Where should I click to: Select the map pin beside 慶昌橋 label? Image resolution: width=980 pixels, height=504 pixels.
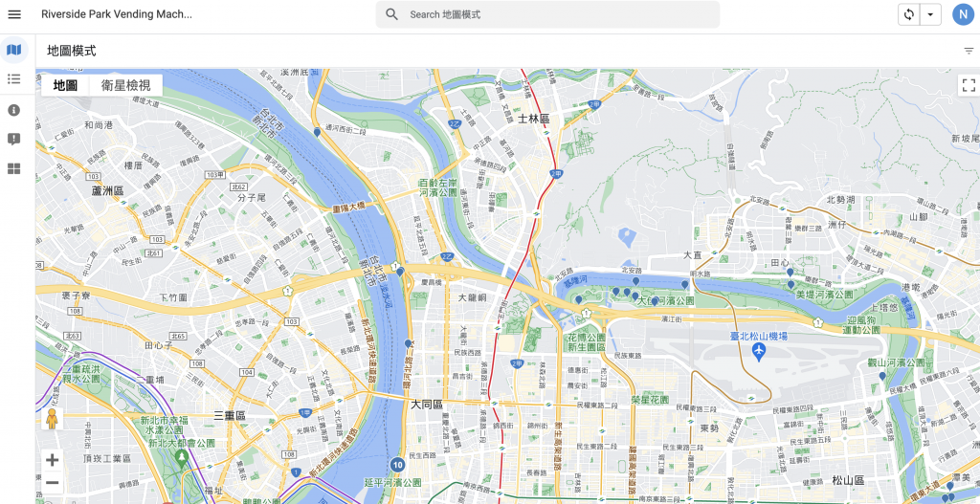400,272
